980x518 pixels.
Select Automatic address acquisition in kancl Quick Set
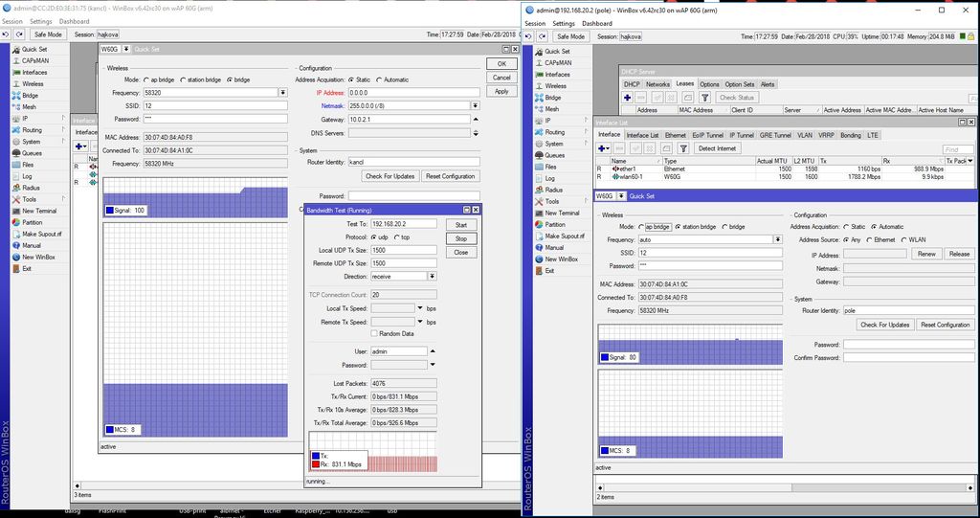pos(379,80)
